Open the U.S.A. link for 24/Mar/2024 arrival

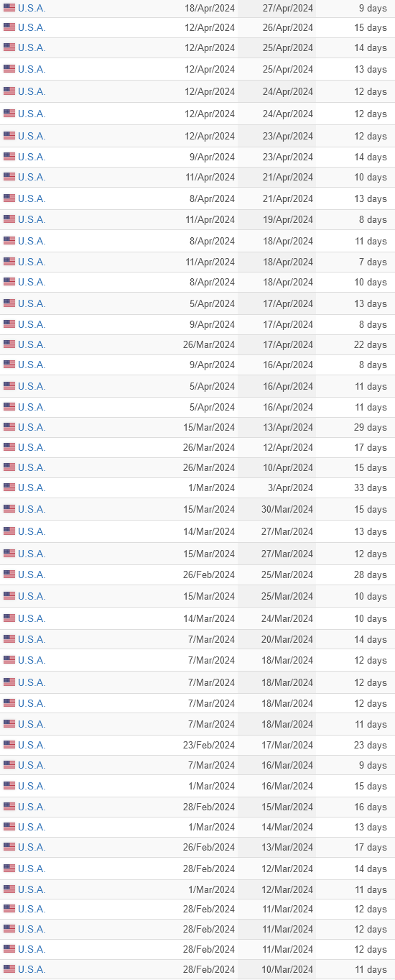pyautogui.click(x=32, y=618)
